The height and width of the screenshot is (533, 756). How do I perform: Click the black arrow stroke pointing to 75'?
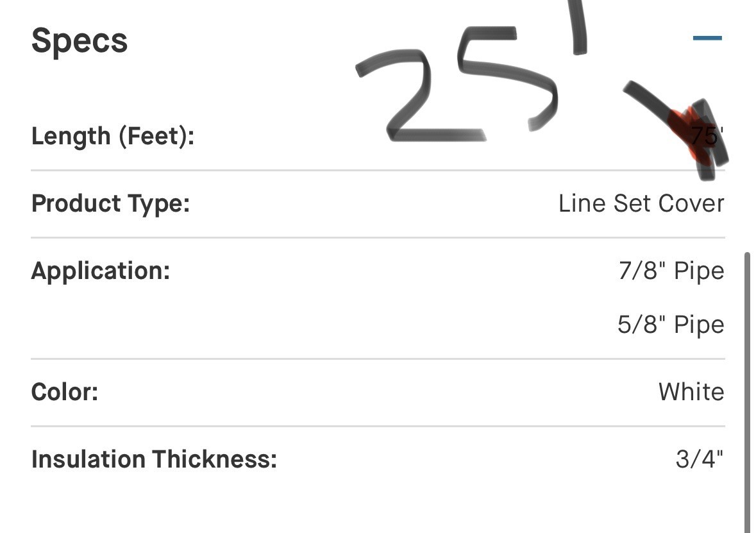[x=675, y=130]
